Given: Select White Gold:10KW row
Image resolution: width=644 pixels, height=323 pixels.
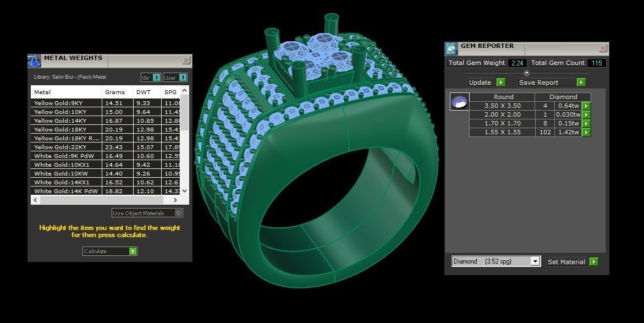Looking at the screenshot, I should (x=106, y=173).
